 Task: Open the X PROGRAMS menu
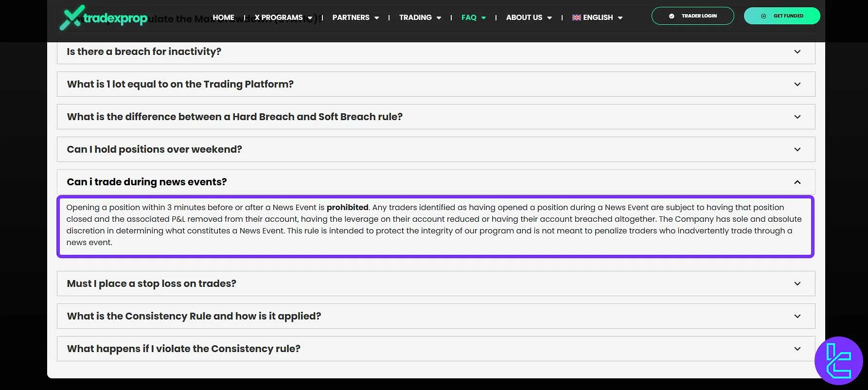click(283, 18)
